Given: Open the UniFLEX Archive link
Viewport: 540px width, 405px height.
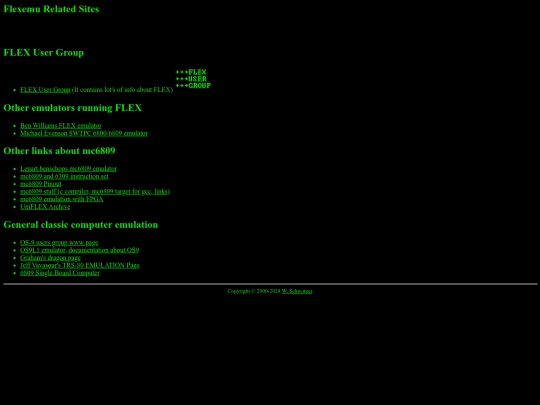Looking at the screenshot, I should (x=45, y=207).
